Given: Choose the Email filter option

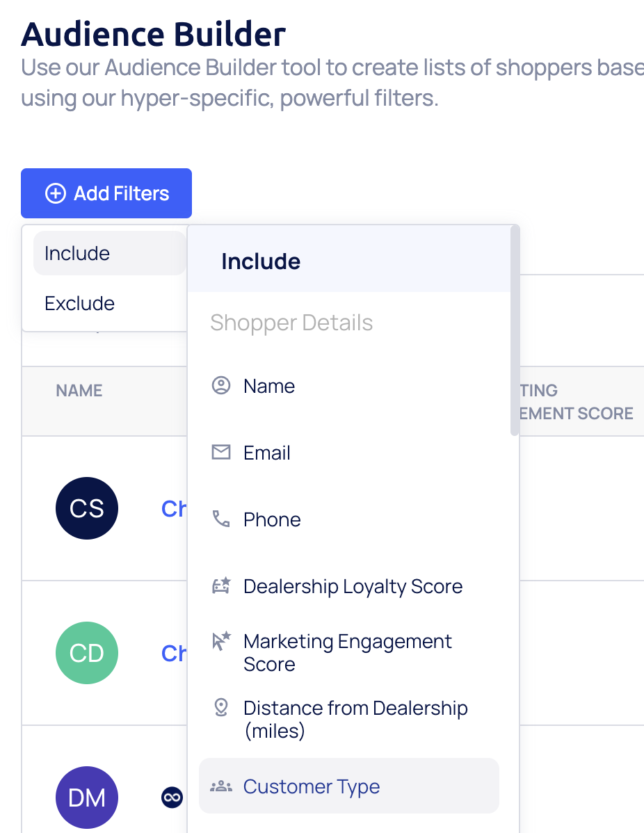Looking at the screenshot, I should pyautogui.click(x=267, y=453).
